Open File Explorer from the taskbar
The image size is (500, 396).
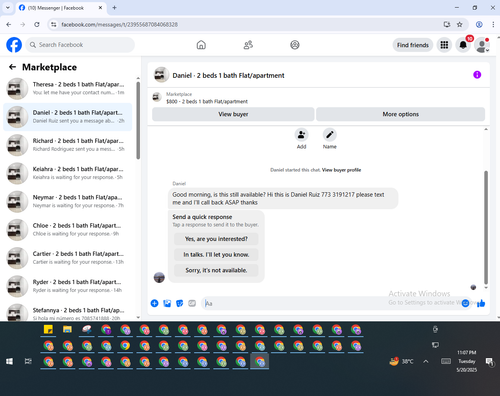pos(67,330)
